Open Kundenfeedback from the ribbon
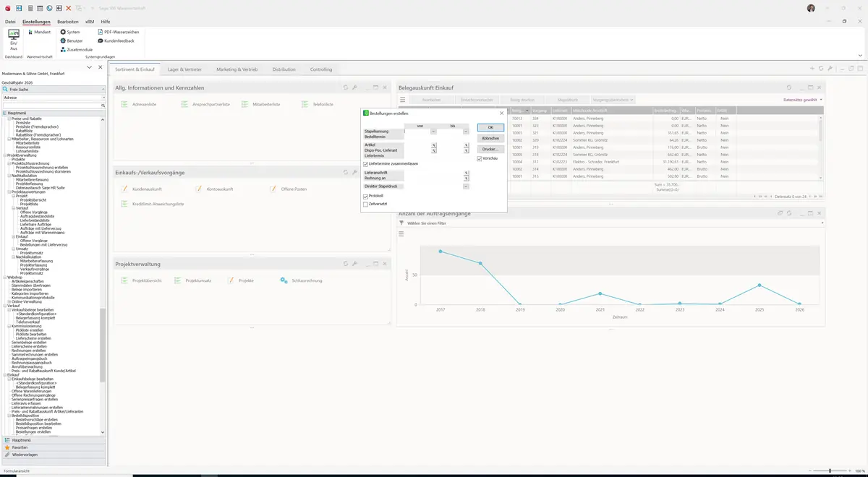Image resolution: width=868 pixels, height=477 pixels. click(x=116, y=40)
